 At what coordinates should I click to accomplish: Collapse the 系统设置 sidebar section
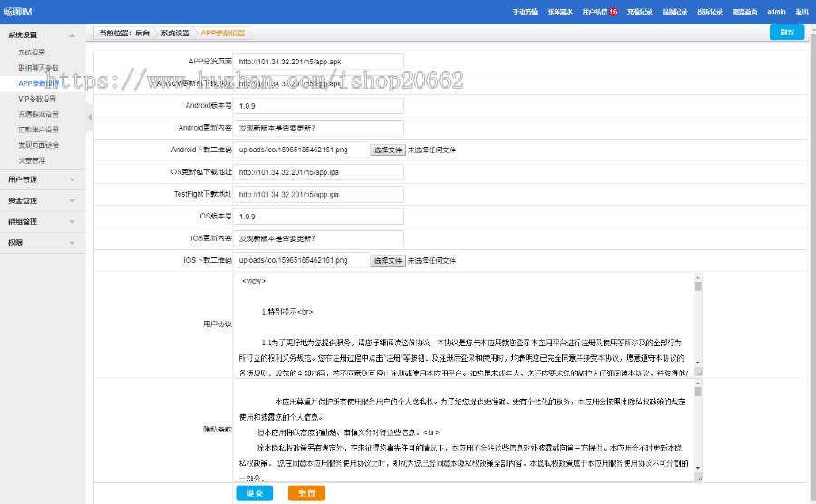click(x=43, y=35)
